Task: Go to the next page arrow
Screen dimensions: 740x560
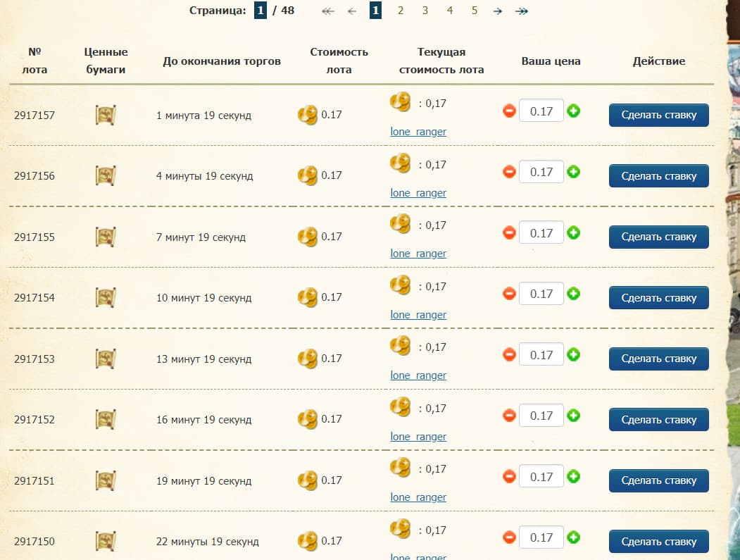Action: click(497, 11)
